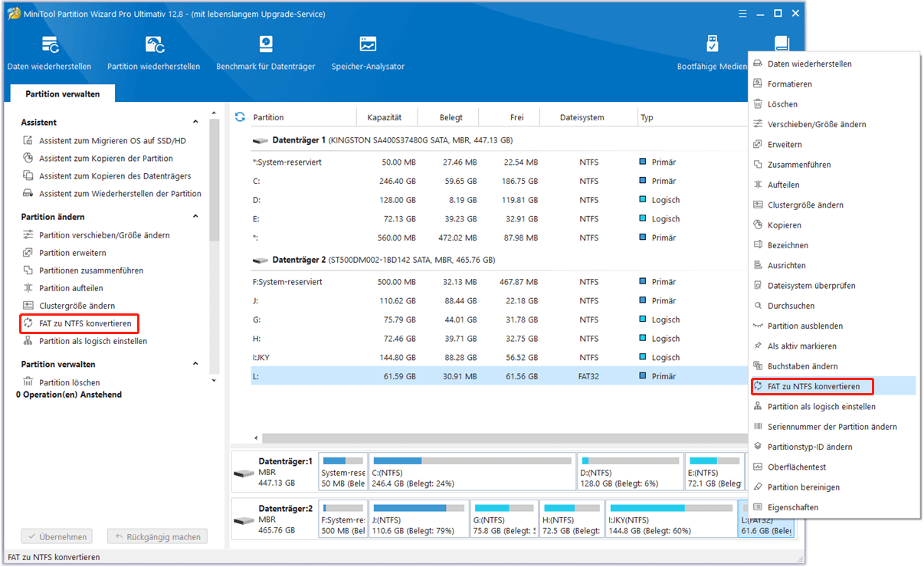This screenshot has width=924, height=567.
Task: Choose Partitionen zusammenführen in sidebar
Action: click(83, 270)
